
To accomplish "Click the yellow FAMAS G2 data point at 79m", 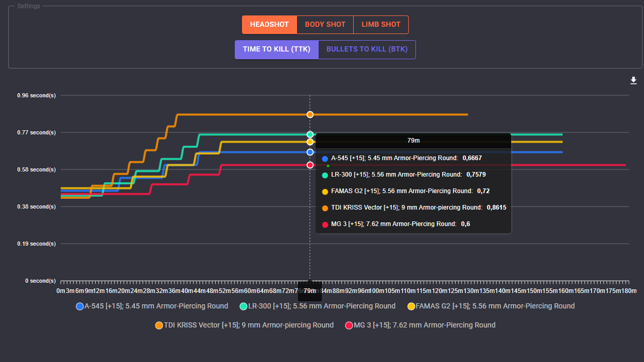I will [x=310, y=142].
